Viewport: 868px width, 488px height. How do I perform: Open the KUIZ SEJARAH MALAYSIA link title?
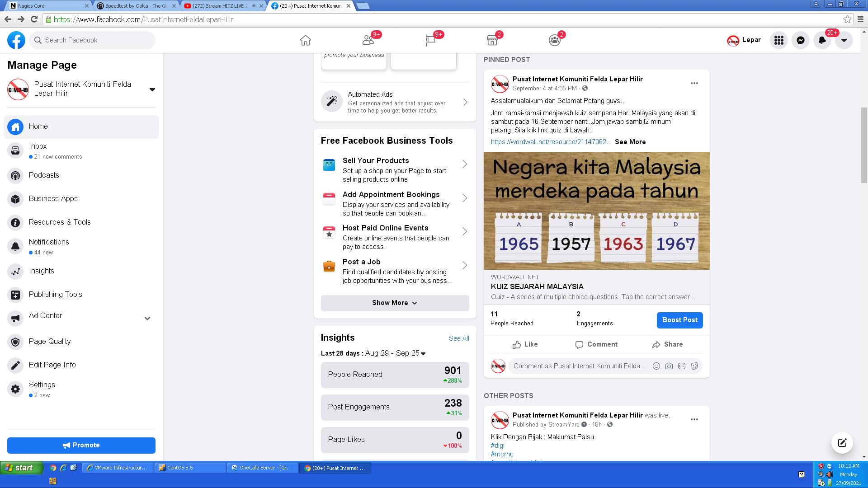tap(537, 286)
